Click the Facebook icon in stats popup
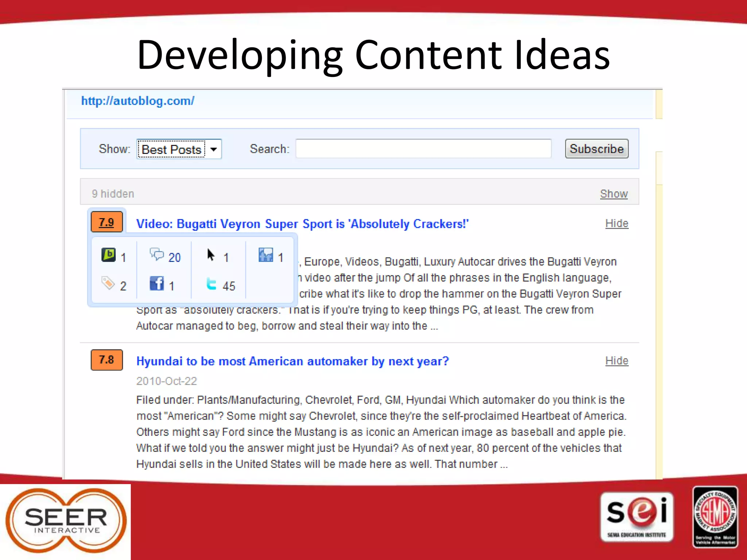The height and width of the screenshot is (560, 747). click(x=157, y=283)
